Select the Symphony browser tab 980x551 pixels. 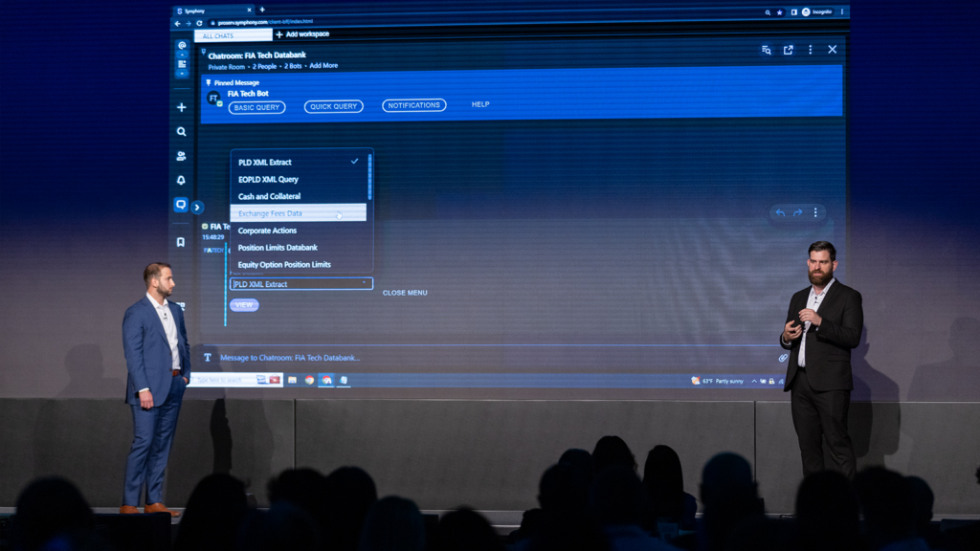(x=213, y=11)
